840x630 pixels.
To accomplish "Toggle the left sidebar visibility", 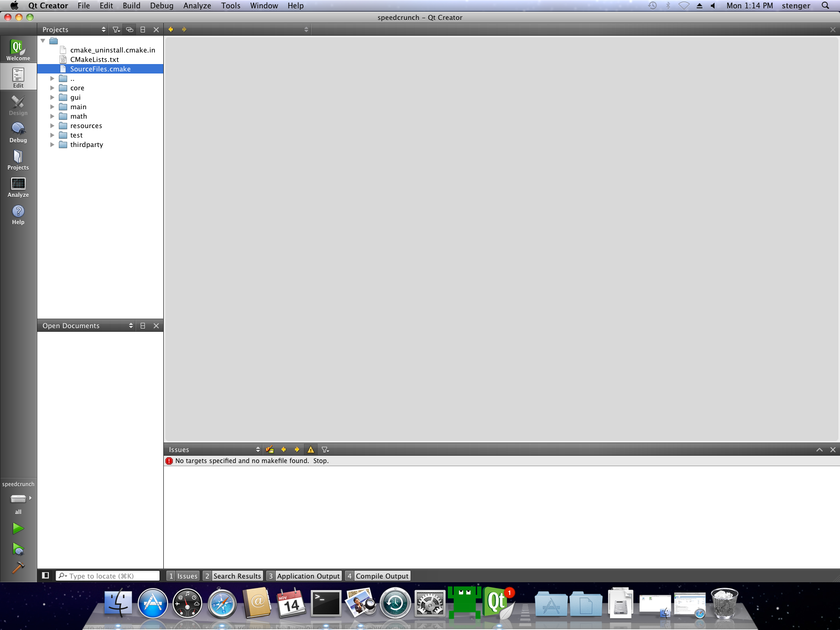I will [46, 575].
